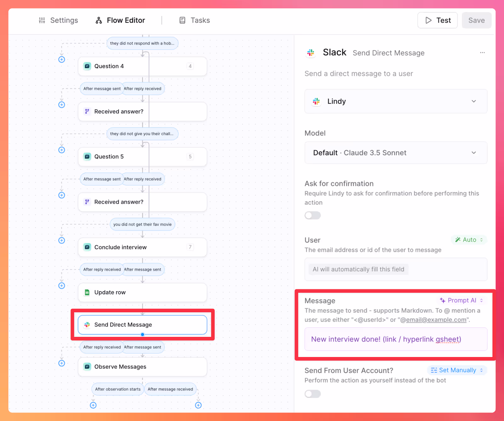The width and height of the screenshot is (504, 421).
Task: Change the Message Prompt AI mode selector
Action: tap(461, 300)
